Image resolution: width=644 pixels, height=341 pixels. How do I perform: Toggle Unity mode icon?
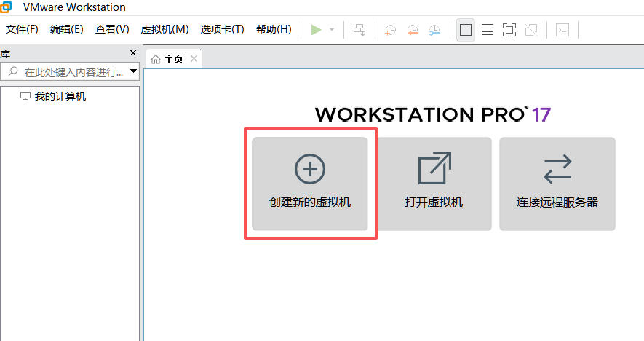click(x=531, y=30)
